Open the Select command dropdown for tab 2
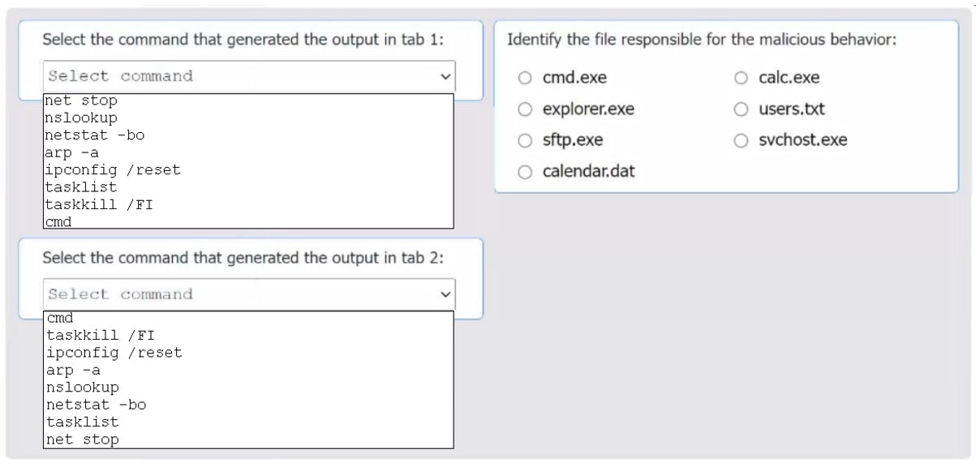Viewport: 980px width, 467px height. pos(248,293)
